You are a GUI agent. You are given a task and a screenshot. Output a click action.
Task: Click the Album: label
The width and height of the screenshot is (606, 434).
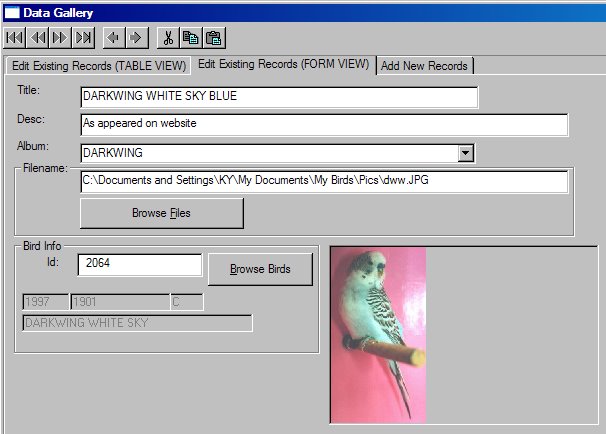(33, 146)
